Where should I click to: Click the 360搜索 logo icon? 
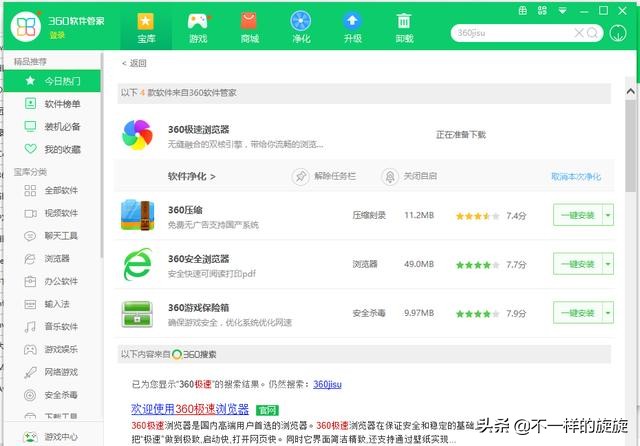click(177, 354)
